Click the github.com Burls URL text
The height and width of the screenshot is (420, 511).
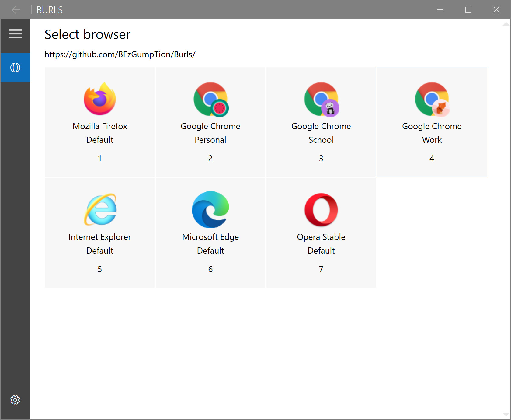pos(120,54)
